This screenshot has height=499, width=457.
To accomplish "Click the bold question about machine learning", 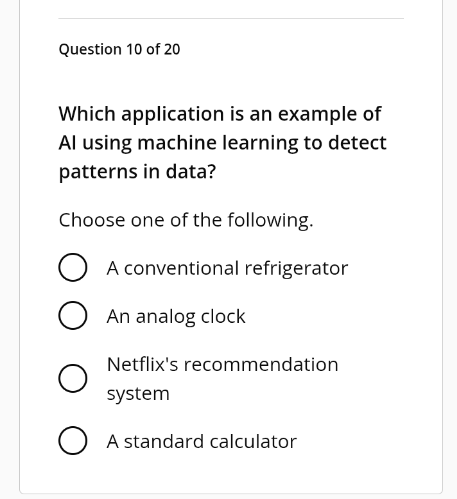I will click(223, 143).
